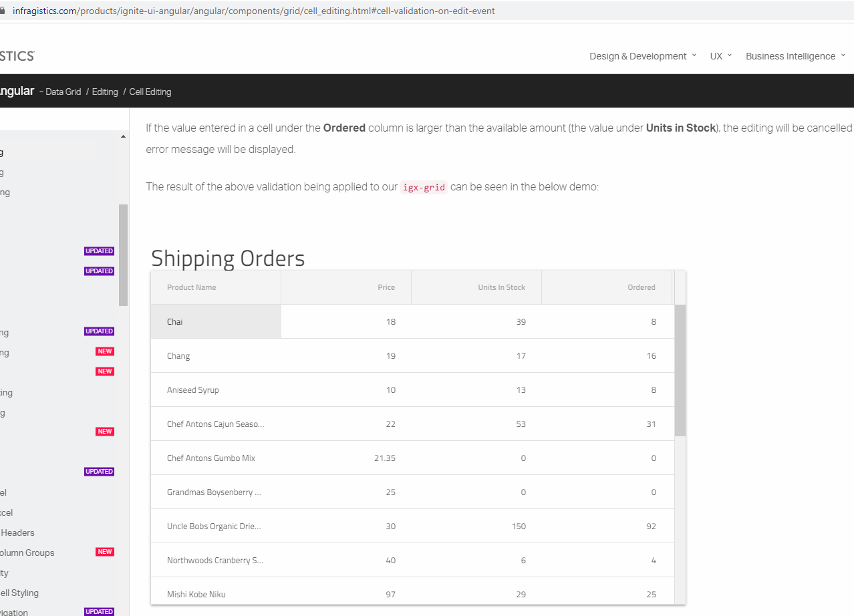This screenshot has height=616, width=854.
Task: Expand the UX dropdown chevron
Action: pos(730,56)
